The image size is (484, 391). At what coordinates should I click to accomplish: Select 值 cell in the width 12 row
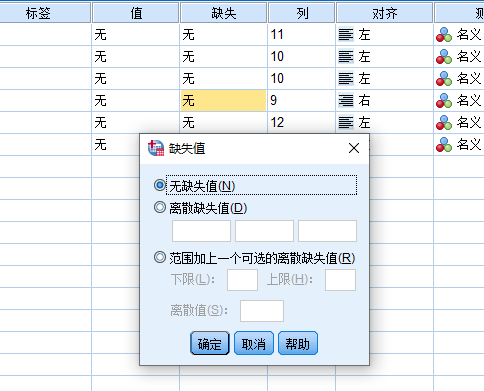(136, 122)
